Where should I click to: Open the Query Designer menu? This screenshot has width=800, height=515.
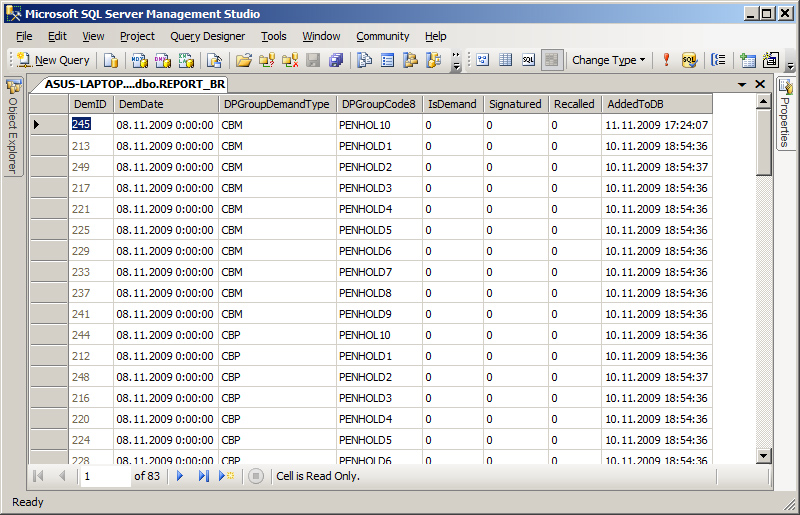207,36
